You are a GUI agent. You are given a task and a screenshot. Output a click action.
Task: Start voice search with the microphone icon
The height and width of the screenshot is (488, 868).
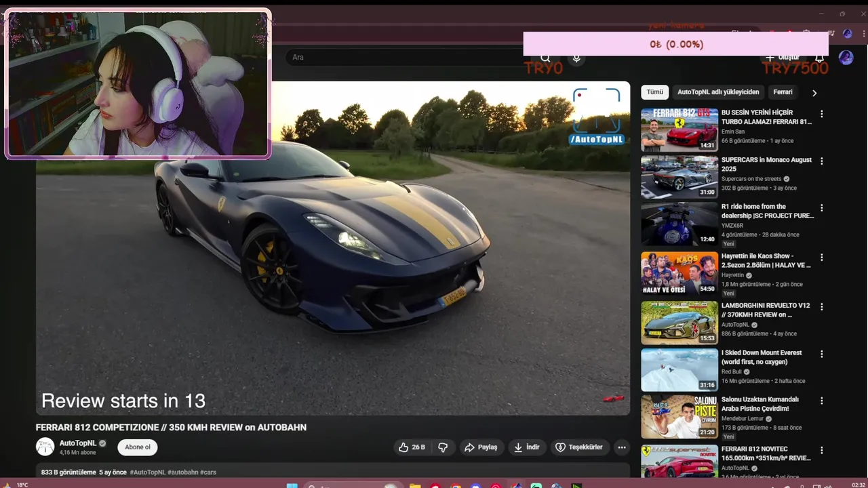576,58
